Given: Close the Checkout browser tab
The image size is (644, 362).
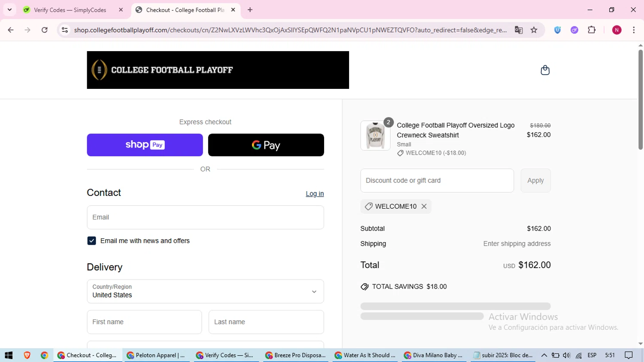Looking at the screenshot, I should coord(233,10).
